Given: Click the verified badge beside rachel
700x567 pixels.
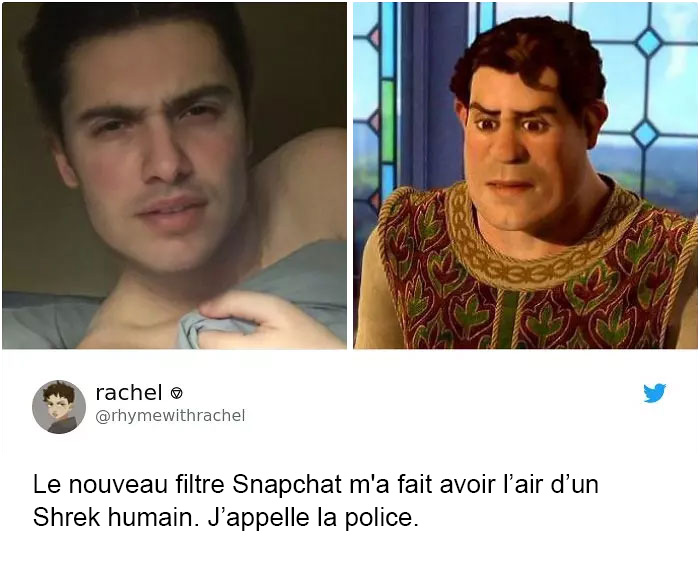Looking at the screenshot, I should [177, 393].
